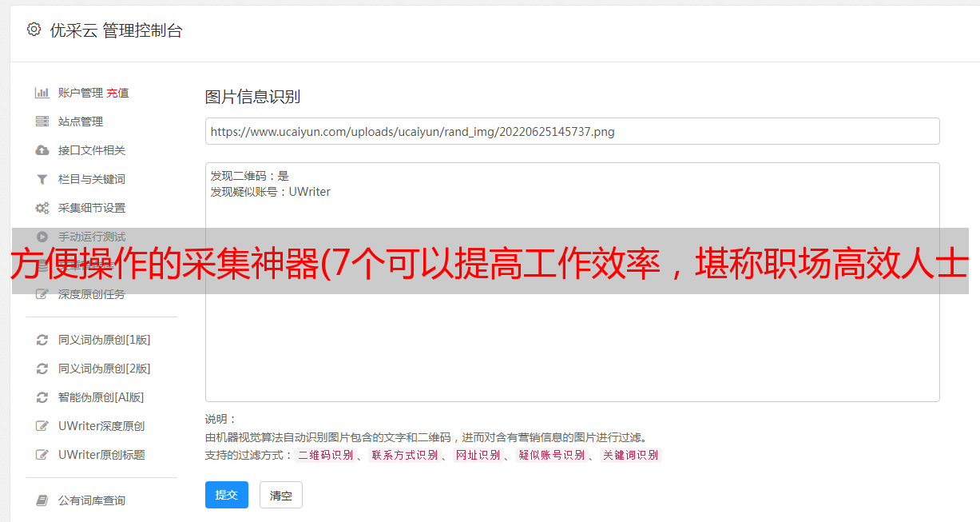This screenshot has width=980, height=522.
Task: Click the 网址识别 filter tag
Action: [478, 455]
